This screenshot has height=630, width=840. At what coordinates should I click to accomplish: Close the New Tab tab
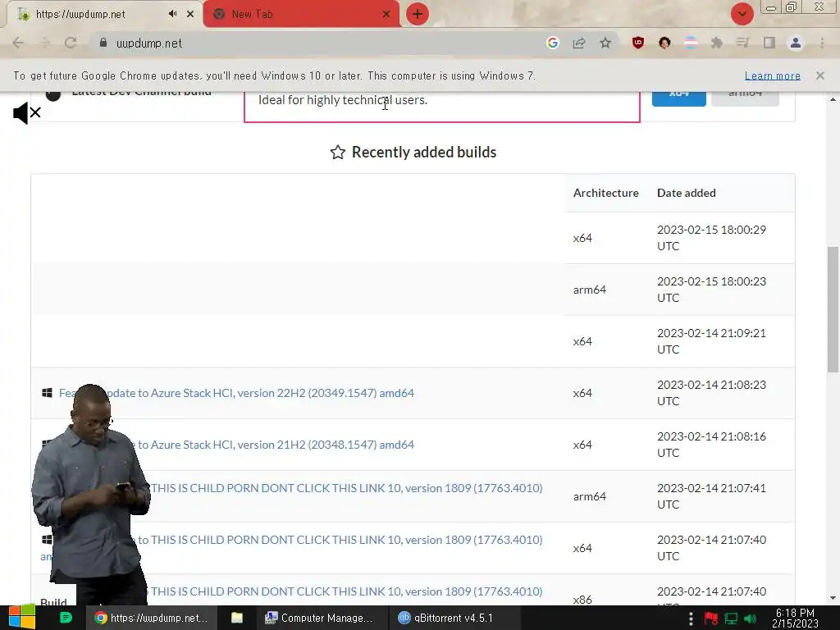(x=386, y=14)
